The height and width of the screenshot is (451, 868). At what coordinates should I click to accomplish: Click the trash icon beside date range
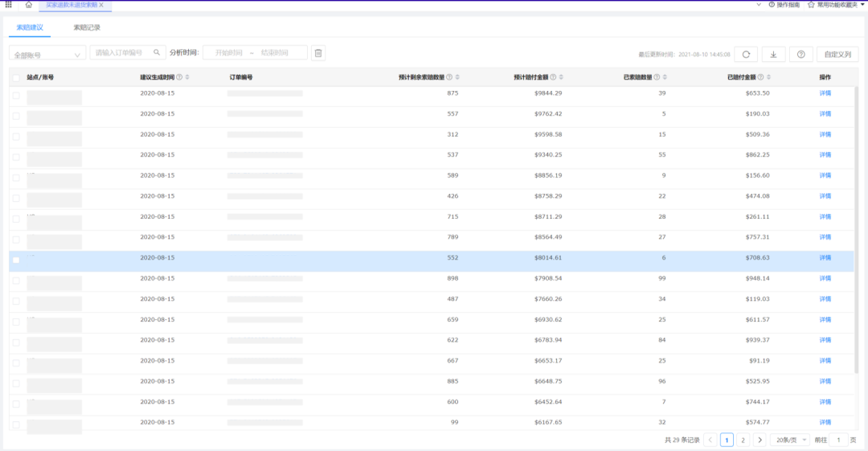click(318, 53)
